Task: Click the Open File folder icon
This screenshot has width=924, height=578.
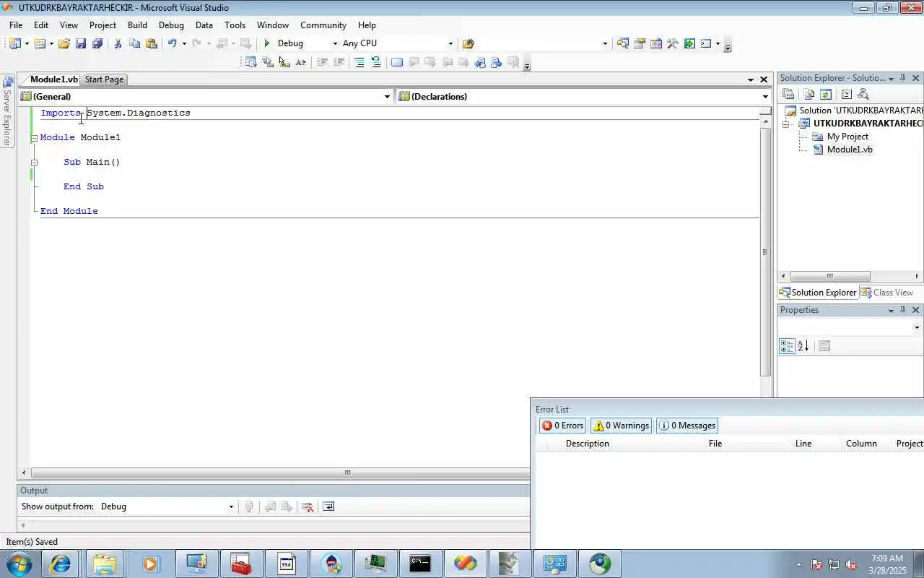Action: pos(64,43)
